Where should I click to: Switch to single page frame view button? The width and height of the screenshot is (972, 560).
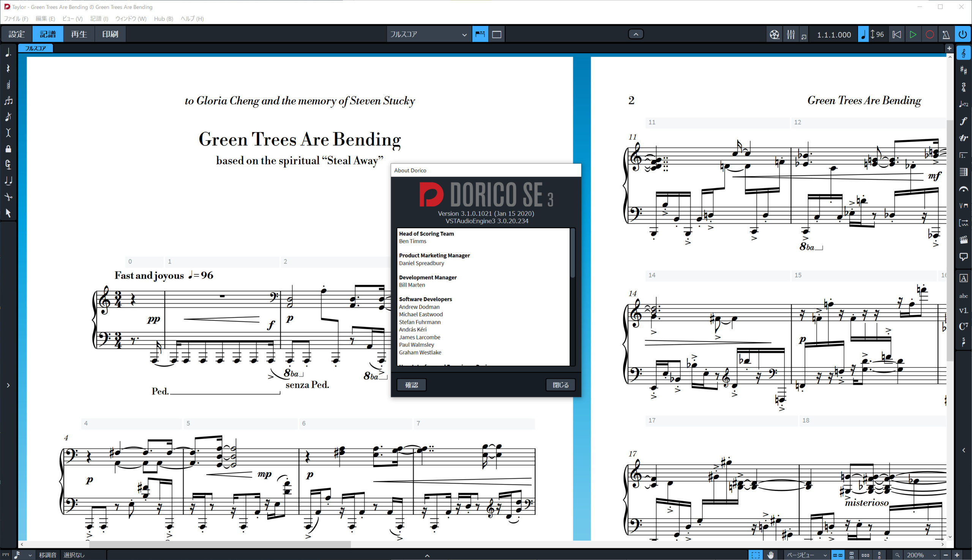point(497,34)
